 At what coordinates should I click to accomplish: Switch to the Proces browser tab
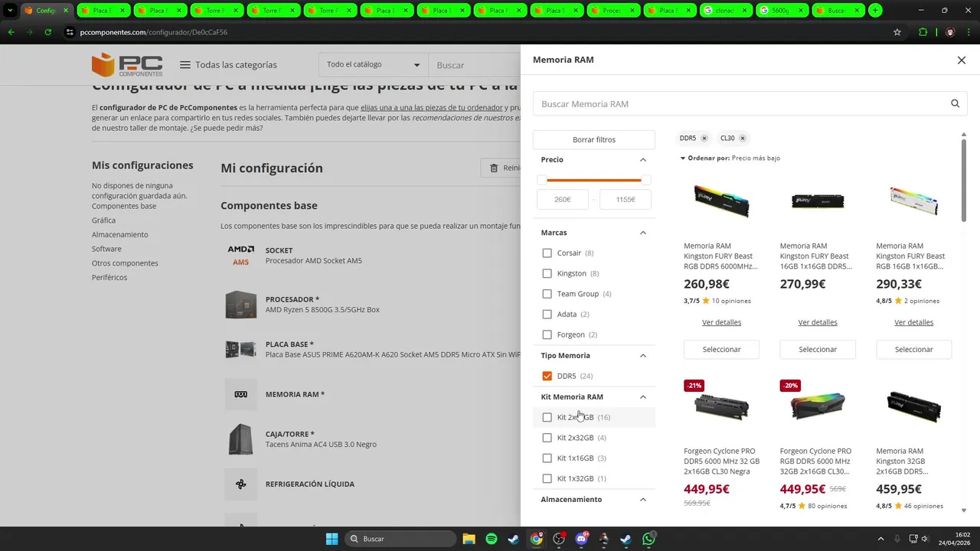coord(615,11)
